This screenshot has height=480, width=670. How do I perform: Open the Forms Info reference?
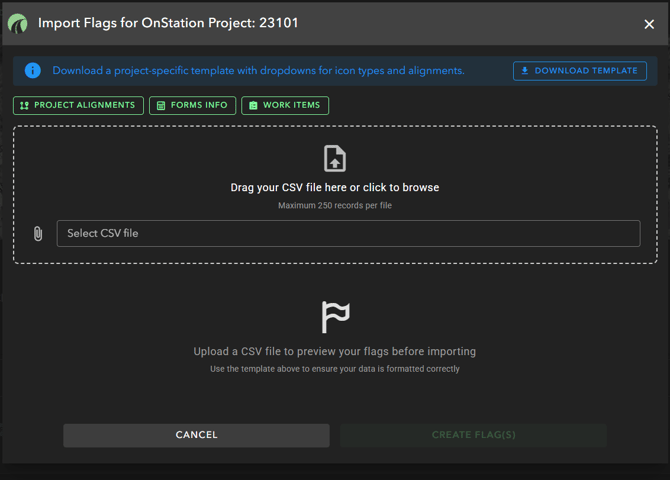click(192, 105)
